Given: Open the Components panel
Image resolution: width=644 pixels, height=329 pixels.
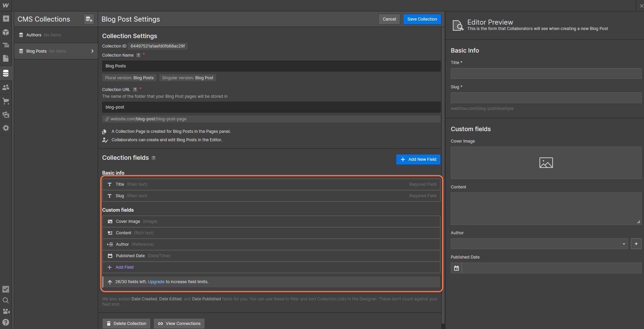Looking at the screenshot, I should 6,32.
